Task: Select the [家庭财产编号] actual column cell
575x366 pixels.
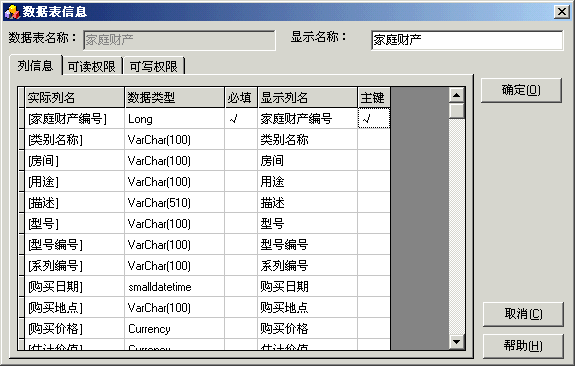Action: [x=75, y=118]
